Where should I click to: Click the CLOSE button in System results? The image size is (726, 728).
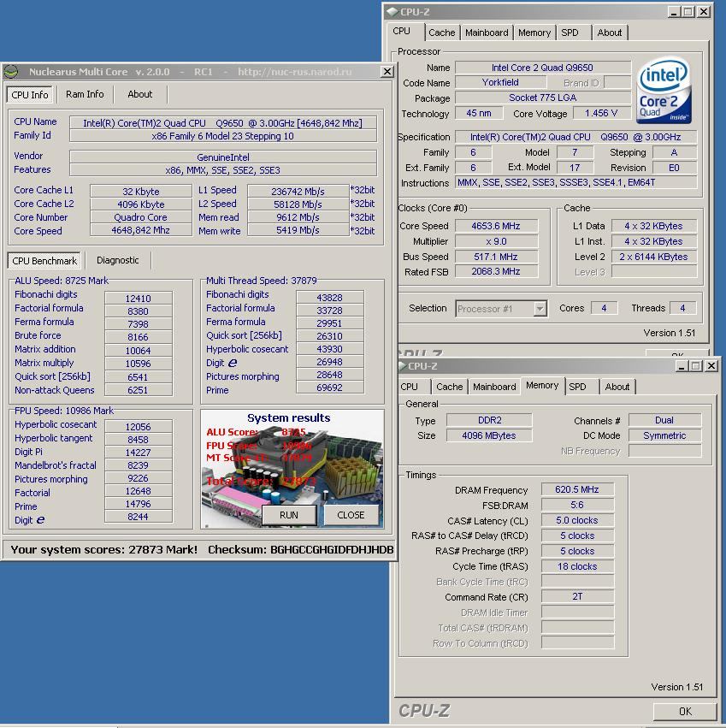coord(351,515)
